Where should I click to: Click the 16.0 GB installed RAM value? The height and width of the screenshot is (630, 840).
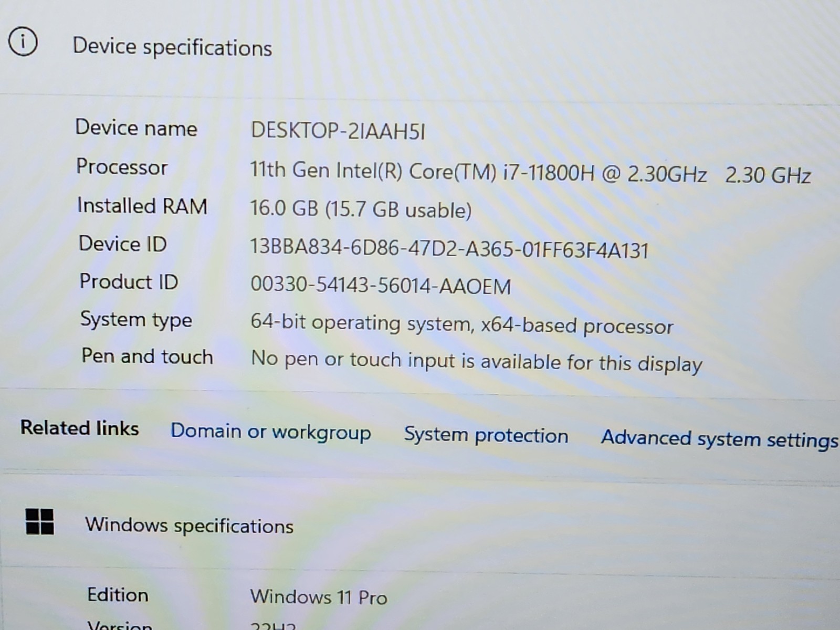coord(361,209)
